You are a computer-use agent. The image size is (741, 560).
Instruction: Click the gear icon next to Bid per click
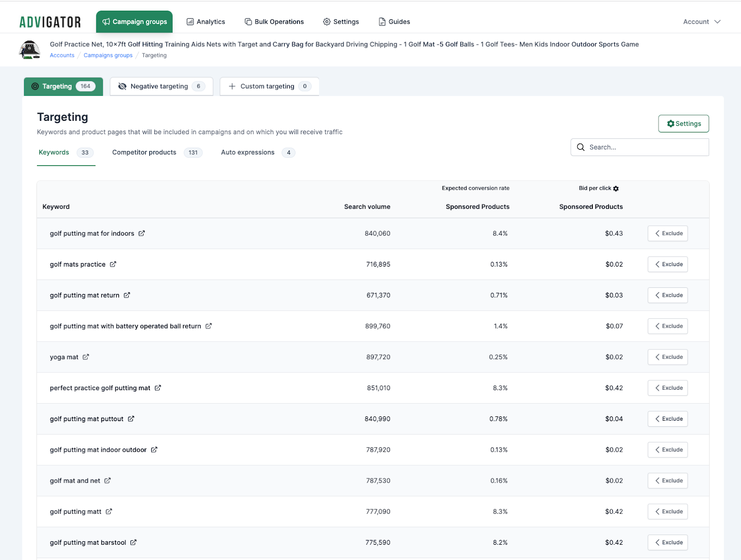(616, 188)
